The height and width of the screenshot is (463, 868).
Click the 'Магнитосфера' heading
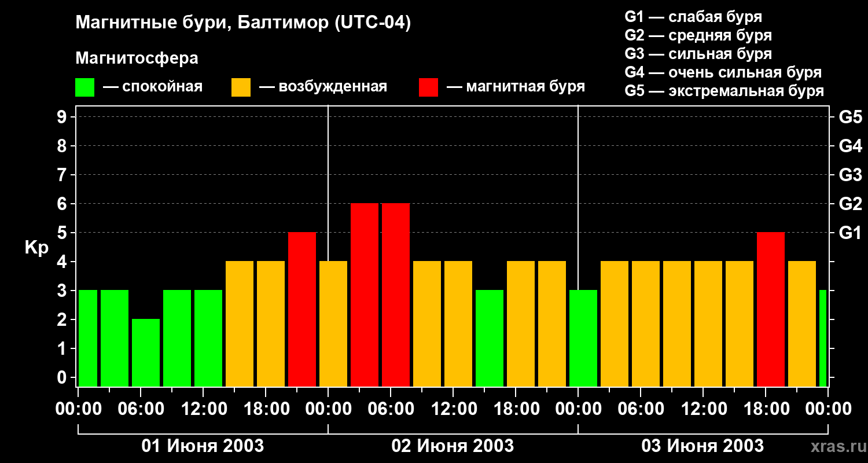pos(137,58)
